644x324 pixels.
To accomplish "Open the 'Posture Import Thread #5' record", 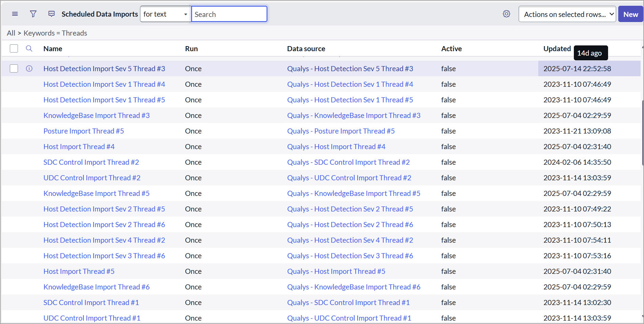I will coord(83,131).
